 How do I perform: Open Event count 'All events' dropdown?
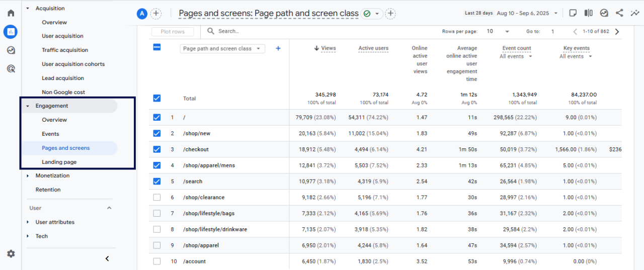pos(516,56)
